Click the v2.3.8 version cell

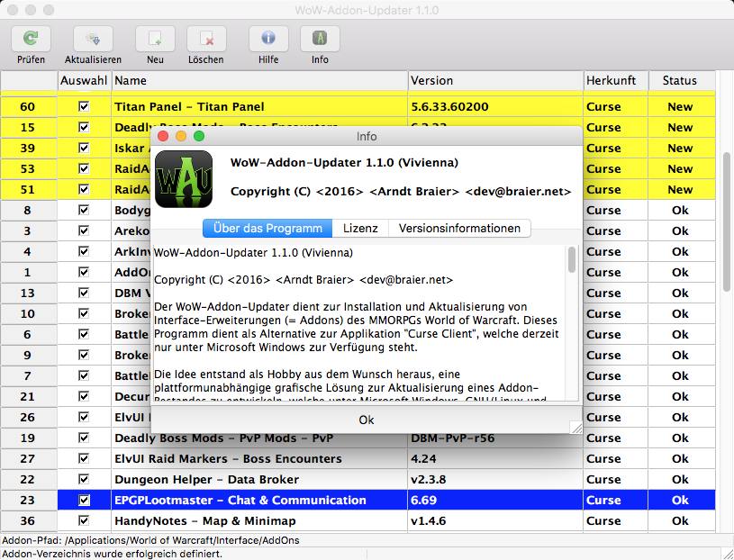(495, 479)
